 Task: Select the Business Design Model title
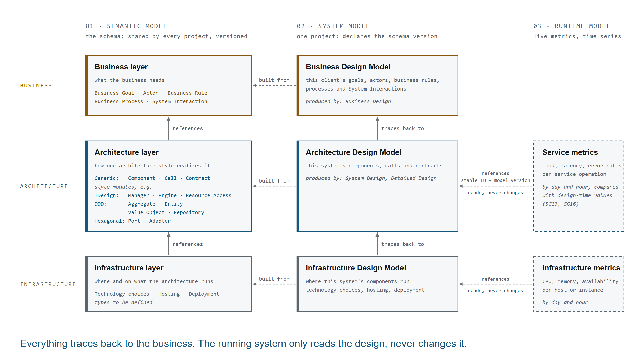(348, 67)
